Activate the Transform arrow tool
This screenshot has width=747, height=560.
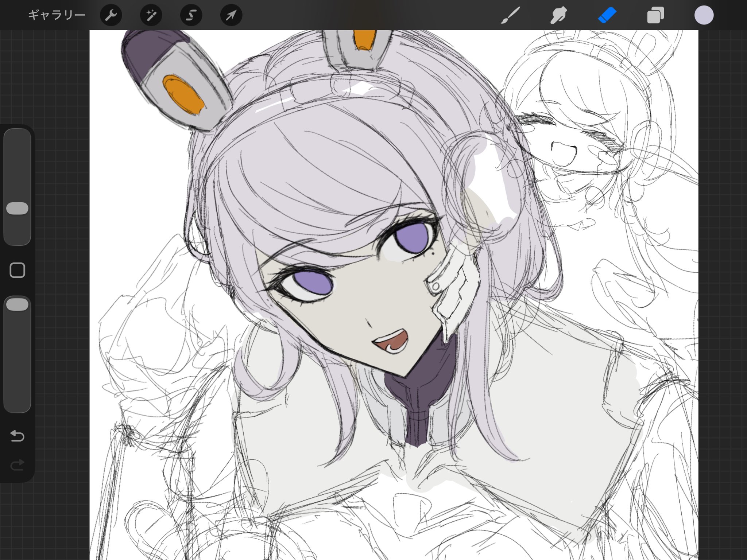[x=231, y=15]
